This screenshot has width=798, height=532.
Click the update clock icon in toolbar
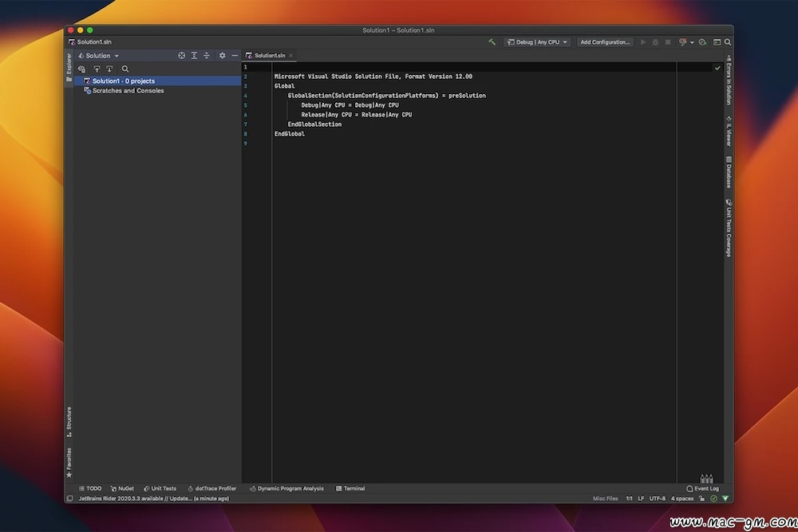[702, 42]
